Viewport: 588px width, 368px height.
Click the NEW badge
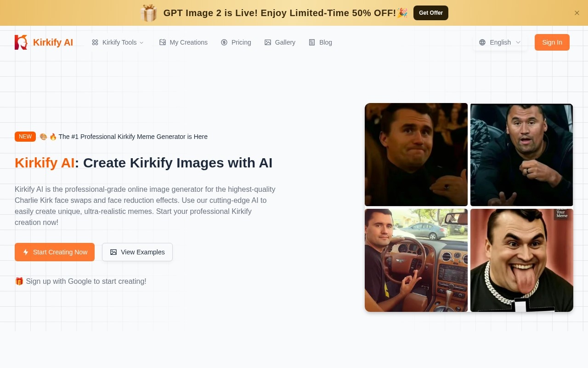click(x=25, y=137)
